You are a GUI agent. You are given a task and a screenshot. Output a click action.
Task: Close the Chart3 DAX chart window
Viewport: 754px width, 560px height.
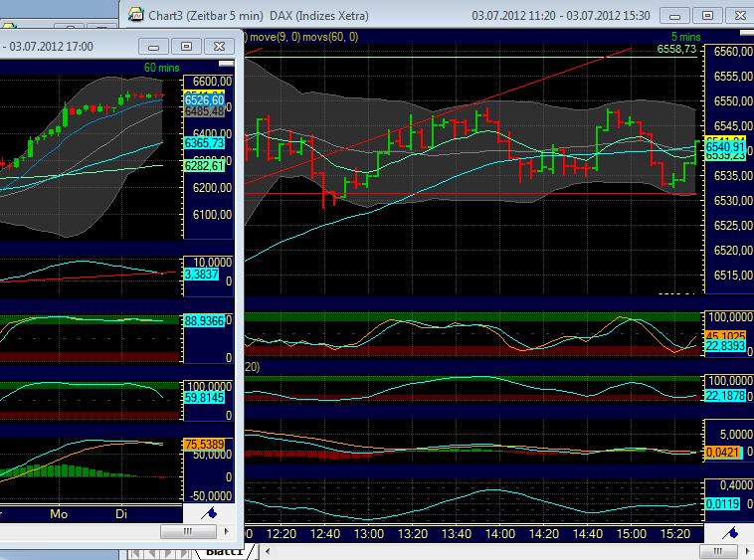pos(740,16)
